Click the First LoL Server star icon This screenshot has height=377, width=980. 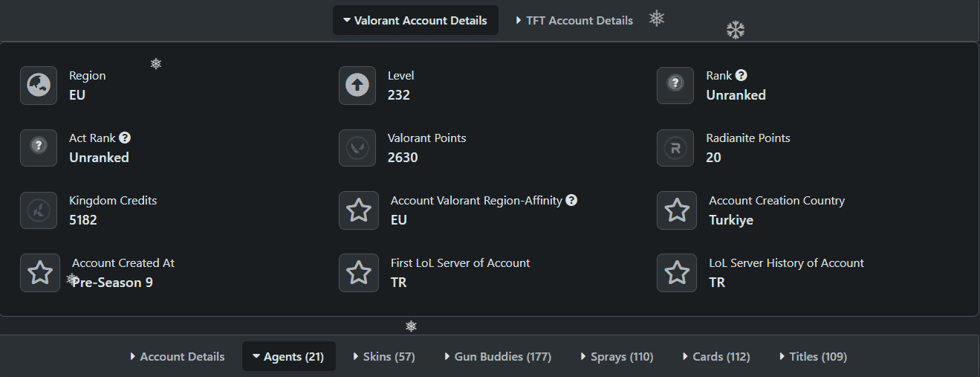359,273
